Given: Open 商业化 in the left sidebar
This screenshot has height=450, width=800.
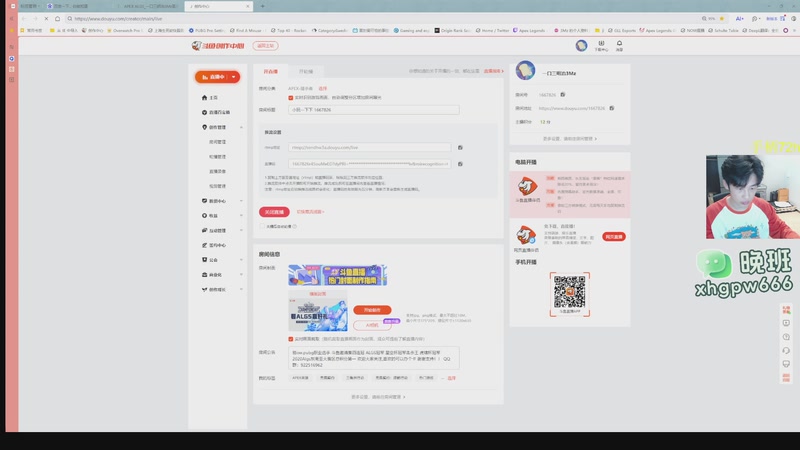Looking at the screenshot, I should pos(212,274).
